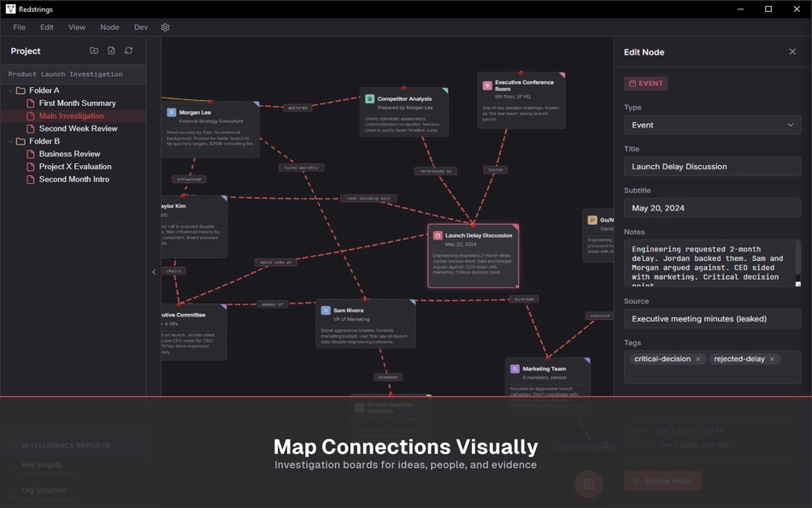
Task: Open settings with the gear icon
Action: [165, 27]
